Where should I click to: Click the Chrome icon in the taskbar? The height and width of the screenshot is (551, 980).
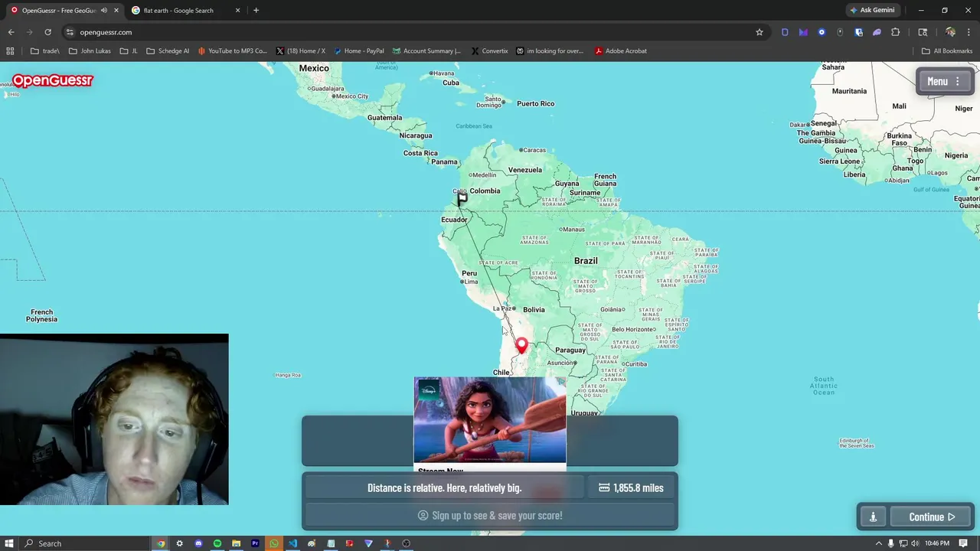161,543
